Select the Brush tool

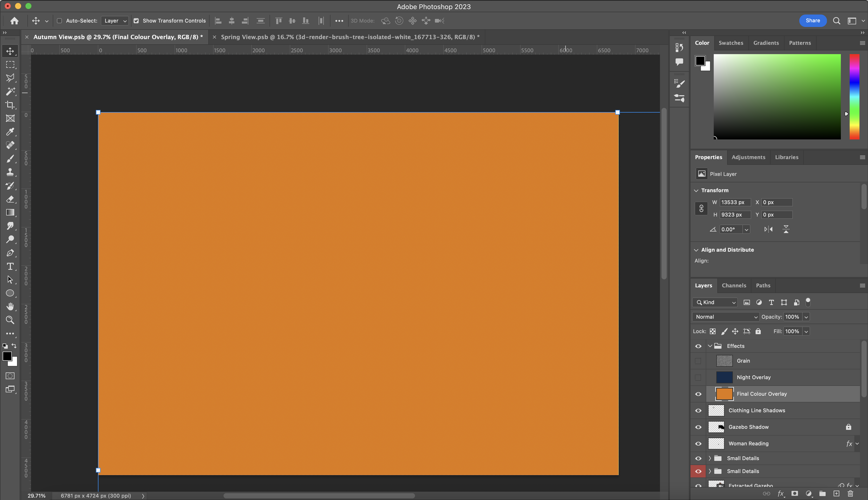[x=10, y=159]
